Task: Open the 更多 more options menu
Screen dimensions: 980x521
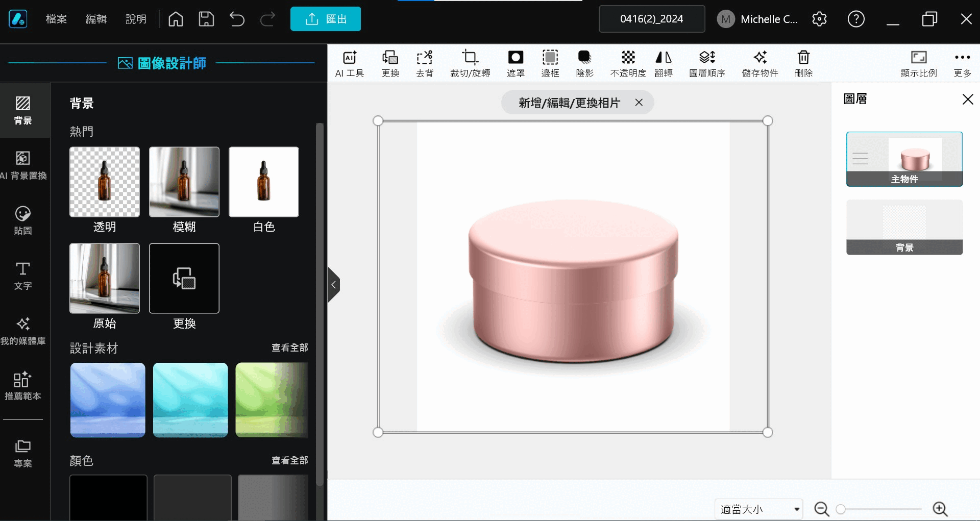Action: 963,62
